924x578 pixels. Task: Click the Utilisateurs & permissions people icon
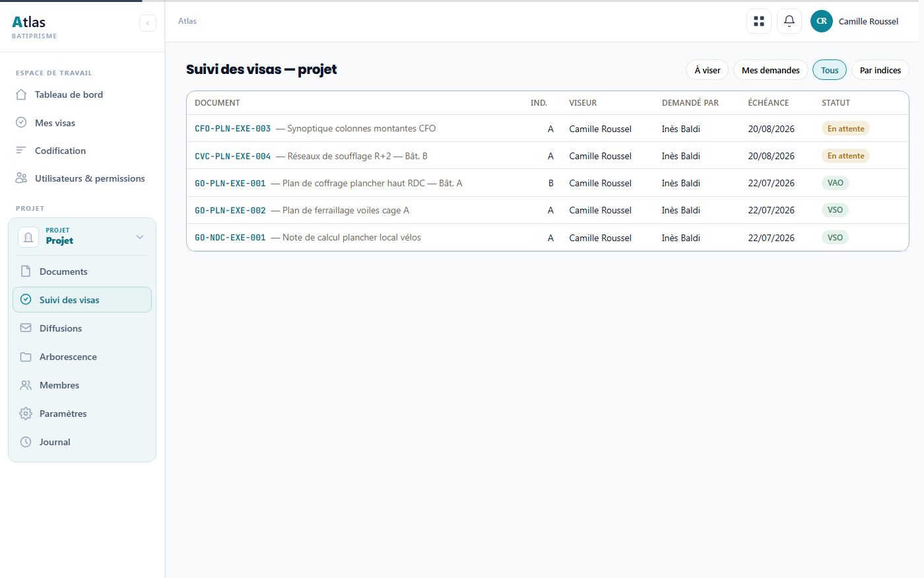(x=21, y=178)
